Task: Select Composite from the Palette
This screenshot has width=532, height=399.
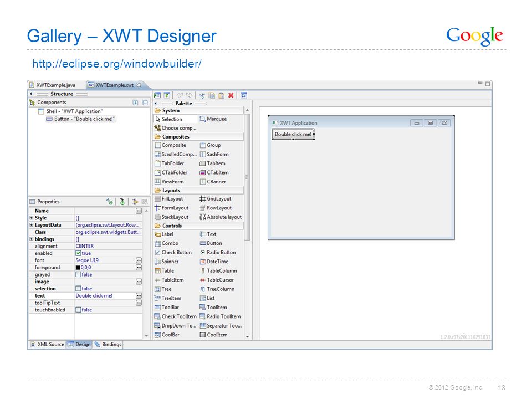Action: 170,145
